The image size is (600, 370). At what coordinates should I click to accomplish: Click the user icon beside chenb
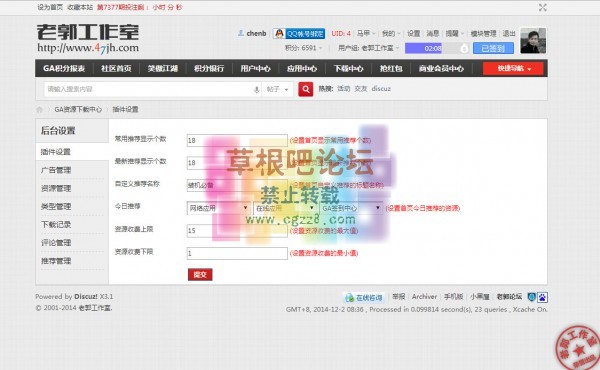click(241, 33)
